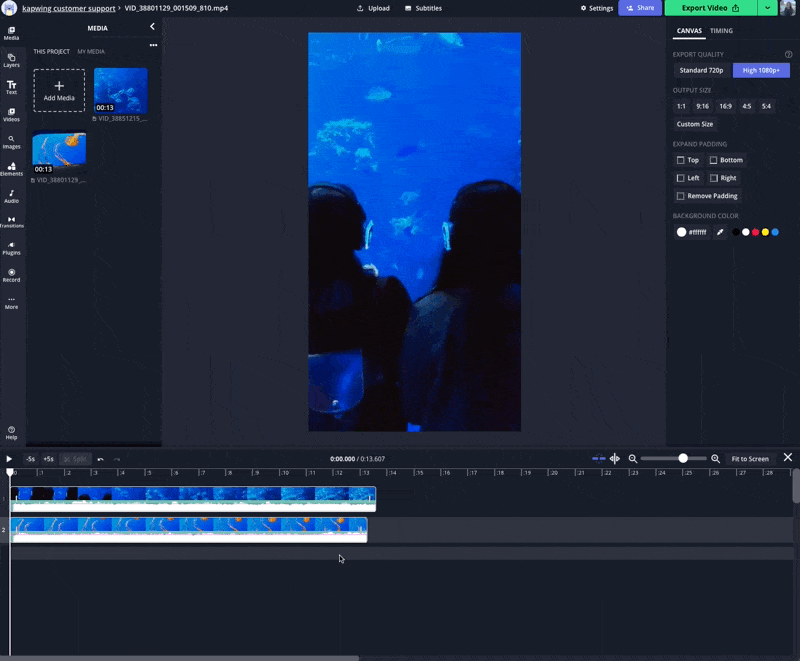This screenshot has width=800, height=661.
Task: Click the Fit to Screen button
Action: 750,459
